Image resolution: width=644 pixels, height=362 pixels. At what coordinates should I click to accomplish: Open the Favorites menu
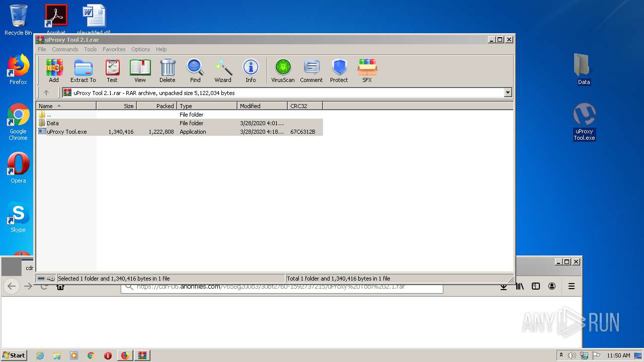point(114,49)
